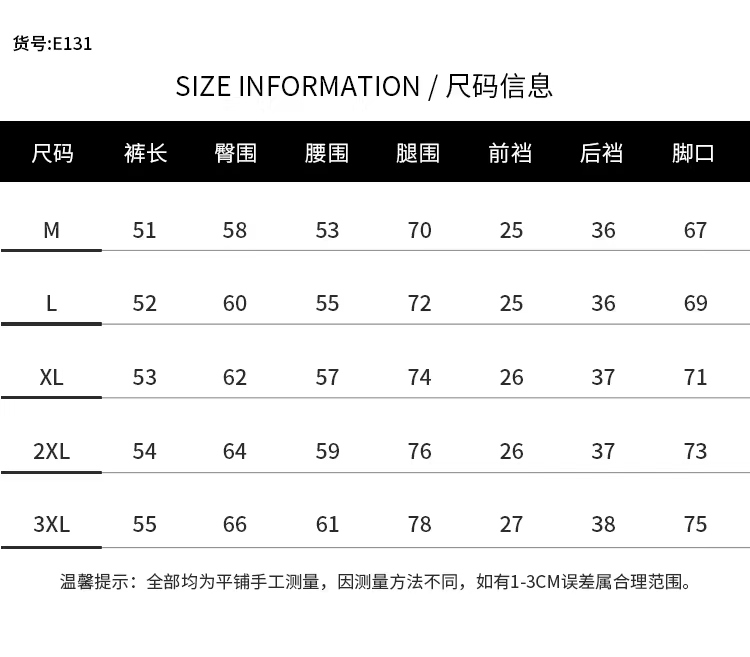Click the 腿围 value 74 for size XL

point(420,377)
